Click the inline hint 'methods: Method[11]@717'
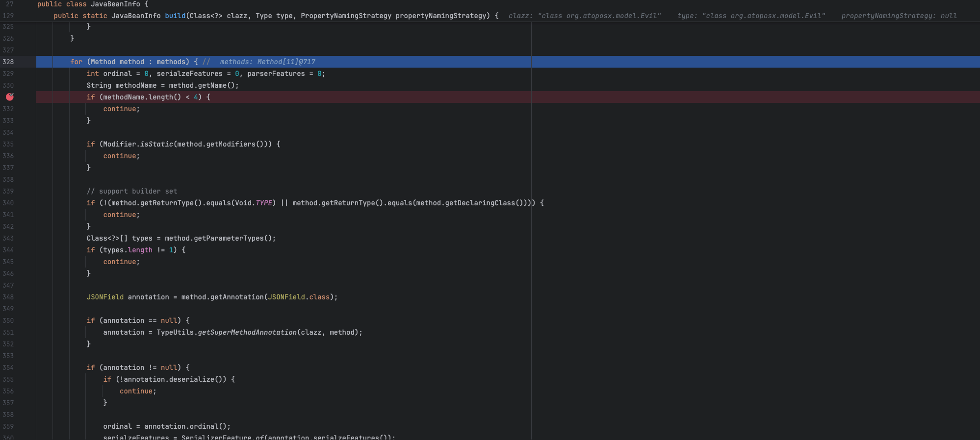 267,62
